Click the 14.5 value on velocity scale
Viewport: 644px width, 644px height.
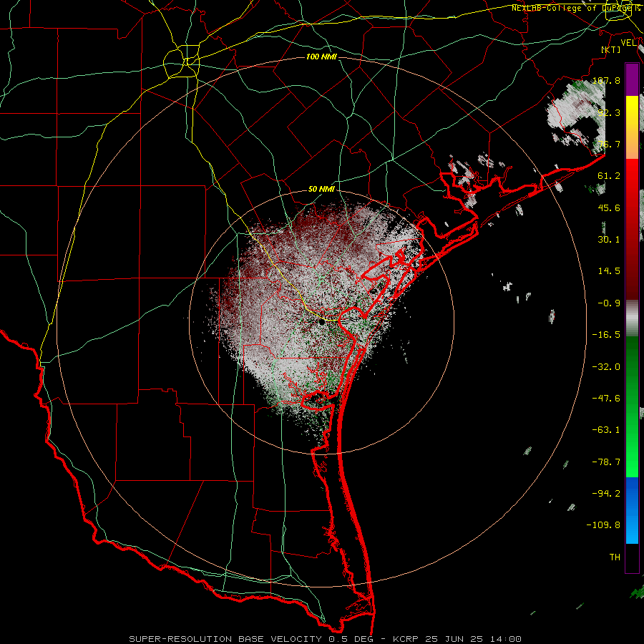(x=609, y=271)
